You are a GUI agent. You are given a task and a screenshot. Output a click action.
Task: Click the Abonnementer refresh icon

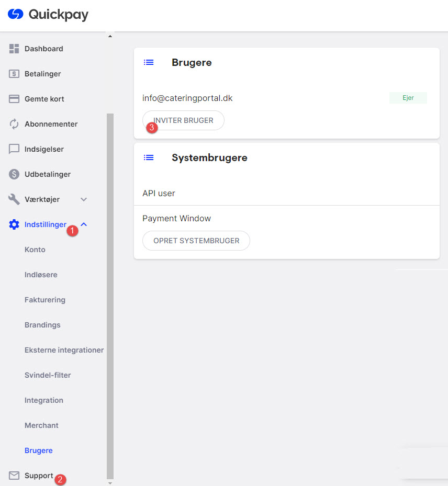[x=14, y=124]
